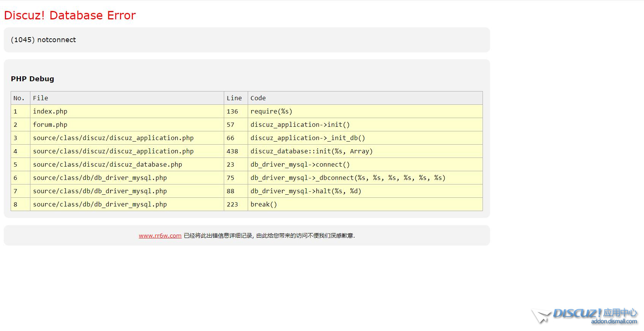Click db_driver_mysql.php cell in row 6
The image size is (644, 331).
(x=127, y=178)
